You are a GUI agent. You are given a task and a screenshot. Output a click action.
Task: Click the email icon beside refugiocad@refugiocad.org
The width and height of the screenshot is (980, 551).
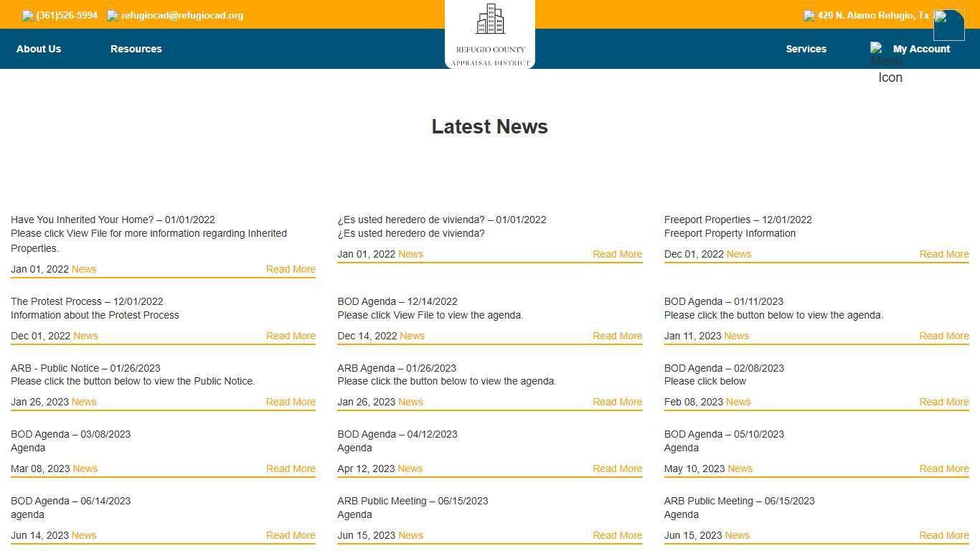113,16
